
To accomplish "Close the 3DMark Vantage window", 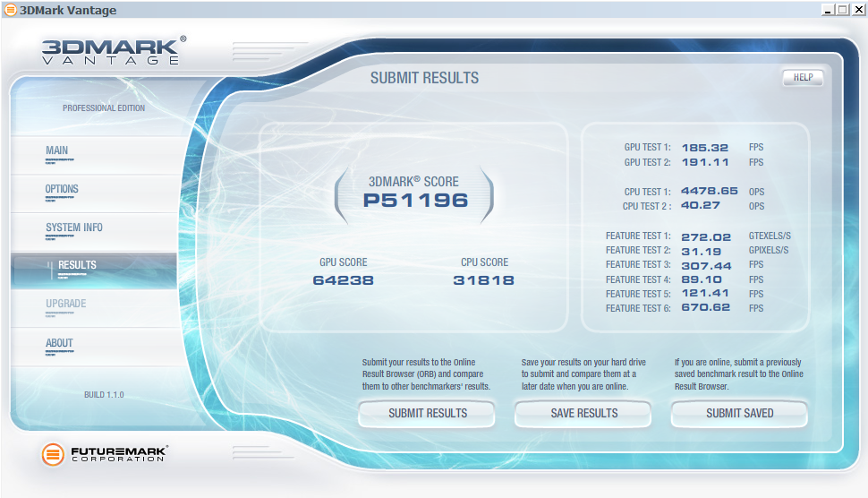I will [x=858, y=10].
